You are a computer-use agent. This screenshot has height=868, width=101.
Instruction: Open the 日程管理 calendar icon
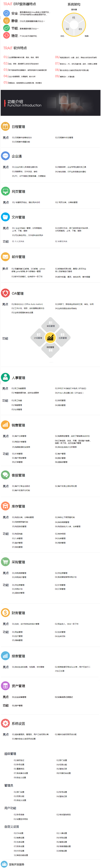[x=5, y=126]
